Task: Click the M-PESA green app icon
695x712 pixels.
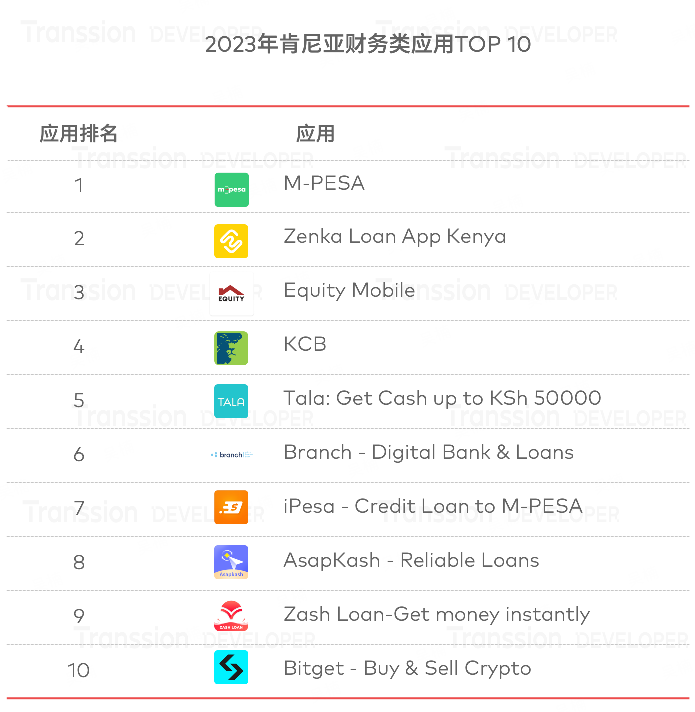Action: (231, 189)
